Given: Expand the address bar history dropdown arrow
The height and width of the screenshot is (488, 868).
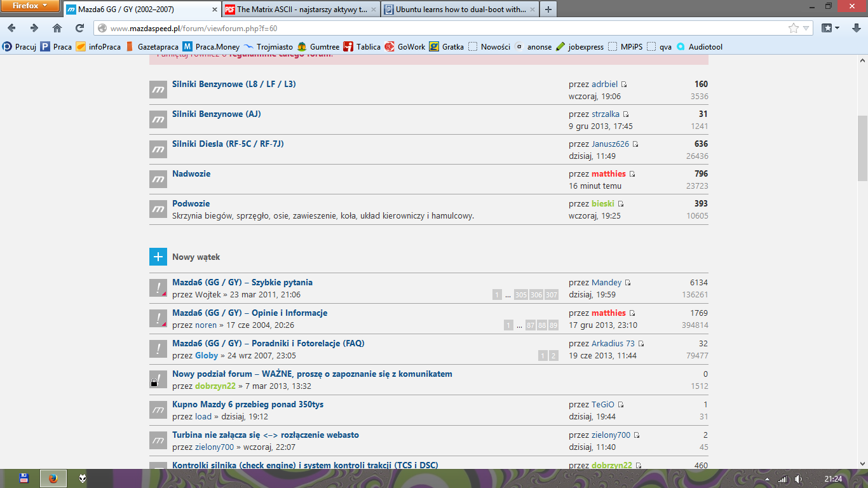Looking at the screenshot, I should (x=806, y=28).
